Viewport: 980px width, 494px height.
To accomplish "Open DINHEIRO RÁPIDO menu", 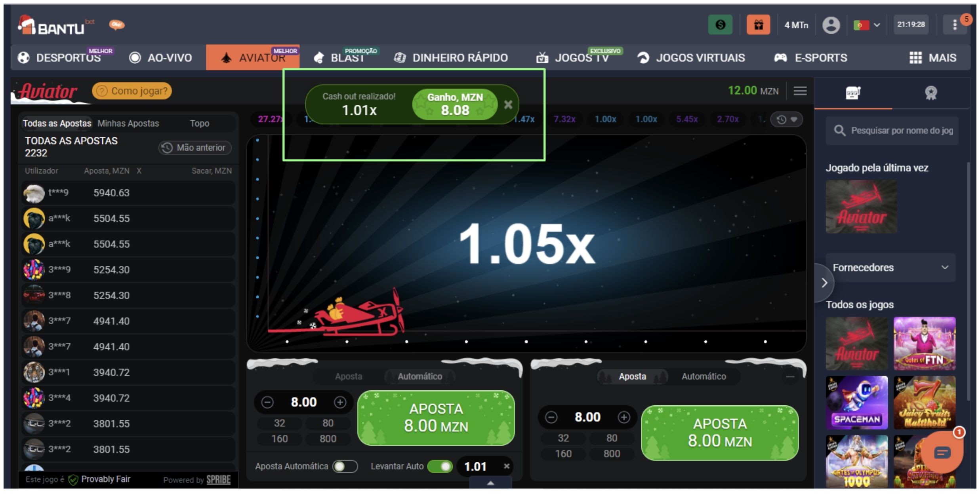I will coord(451,58).
